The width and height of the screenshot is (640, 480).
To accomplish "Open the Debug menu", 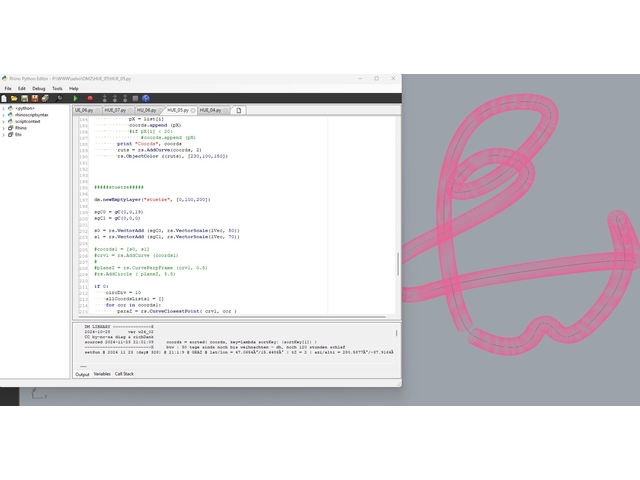I will [39, 89].
